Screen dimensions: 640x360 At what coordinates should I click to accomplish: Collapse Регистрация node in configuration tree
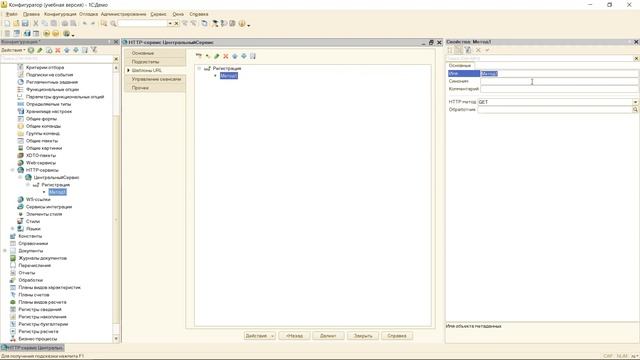pyautogui.click(x=28, y=185)
